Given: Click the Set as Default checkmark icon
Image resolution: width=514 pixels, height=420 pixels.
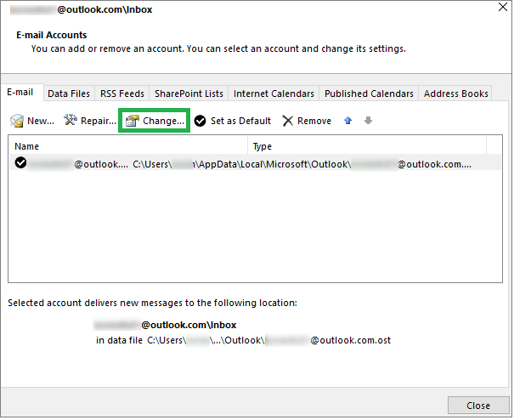Looking at the screenshot, I should click(x=200, y=121).
